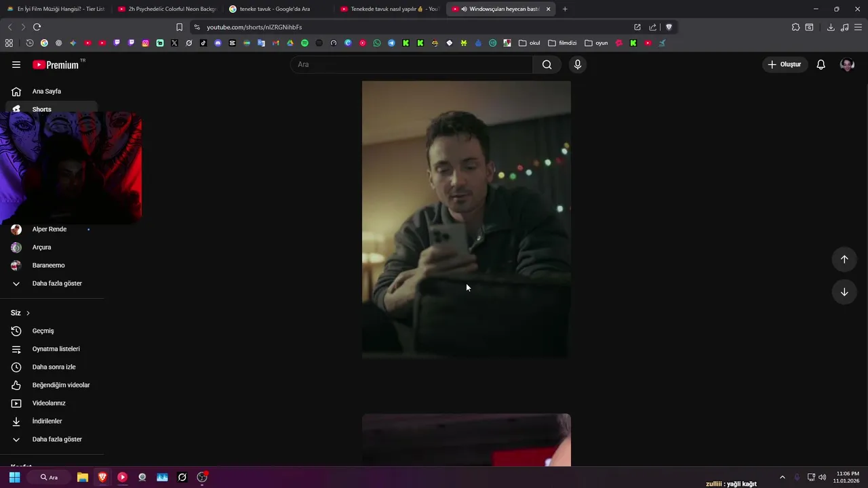This screenshot has height=488, width=868.
Task: Click the search magnifier button
Action: coord(547,64)
